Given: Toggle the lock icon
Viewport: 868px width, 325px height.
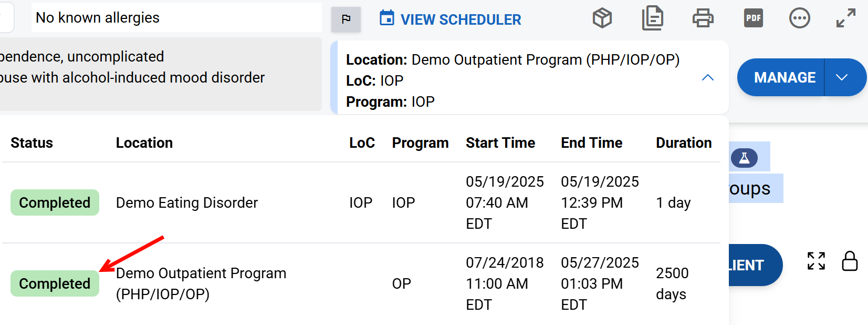Looking at the screenshot, I should [850, 261].
